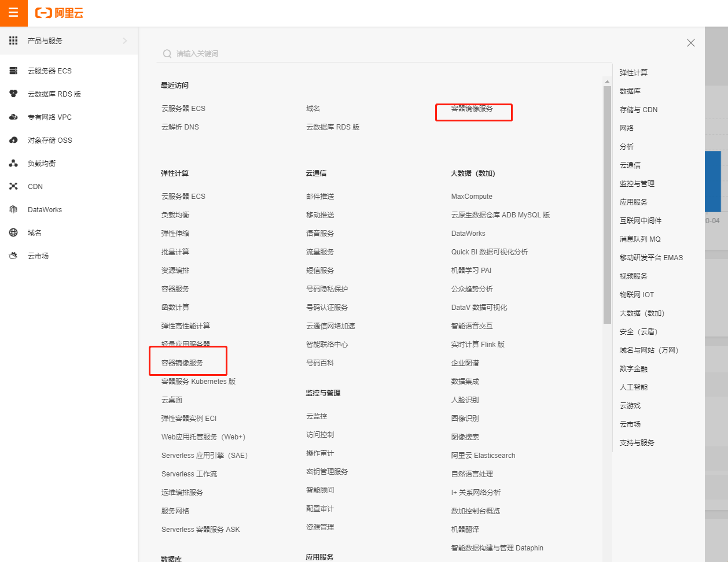
Task: Open 弹性容器实例 ECI
Action: coord(189,418)
